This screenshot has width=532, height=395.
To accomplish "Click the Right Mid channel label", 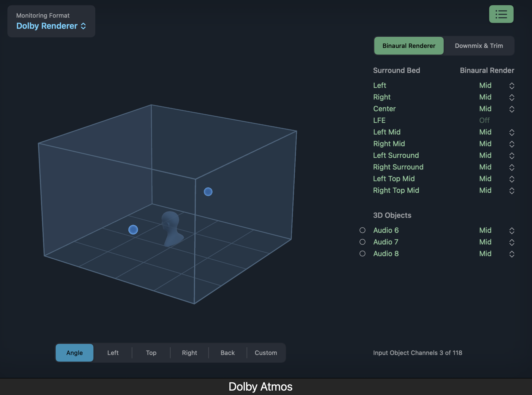I will 389,144.
